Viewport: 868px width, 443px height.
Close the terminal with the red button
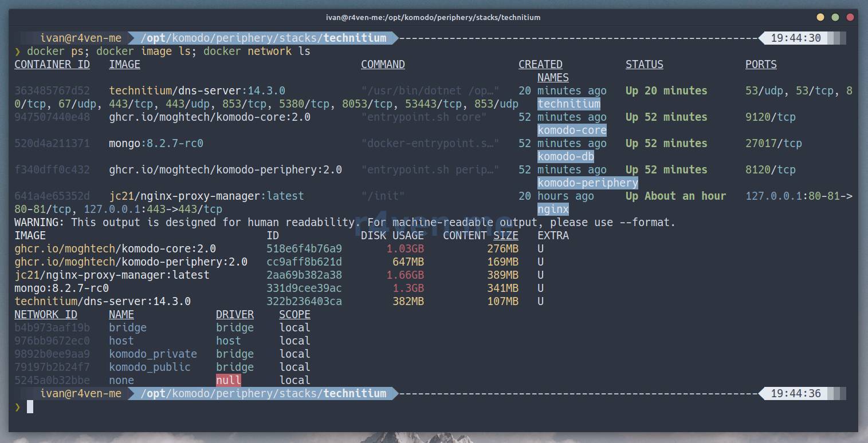(x=850, y=17)
